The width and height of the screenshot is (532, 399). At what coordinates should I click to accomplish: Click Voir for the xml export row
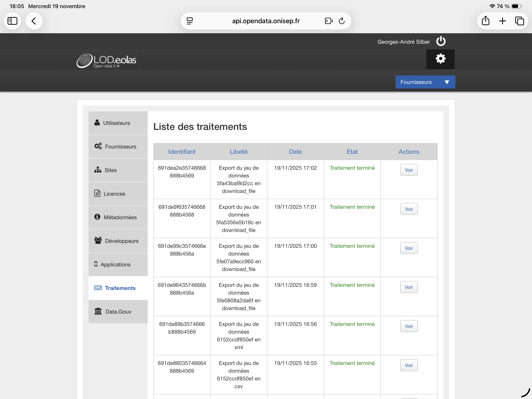click(409, 326)
